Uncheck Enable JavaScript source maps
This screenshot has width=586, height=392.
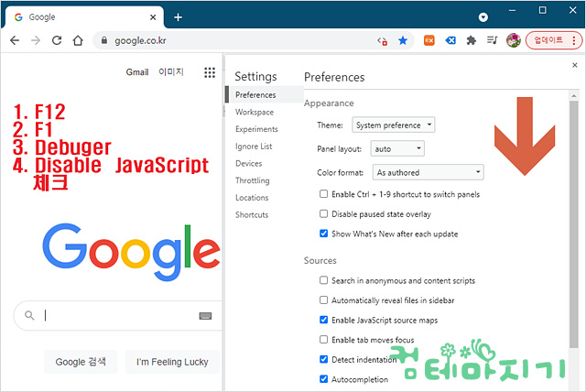(323, 320)
